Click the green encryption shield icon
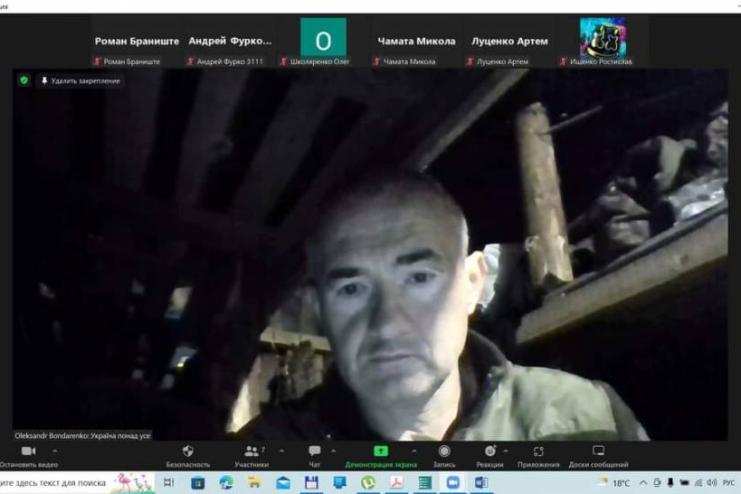This screenshot has height=494, width=741. 24,81
